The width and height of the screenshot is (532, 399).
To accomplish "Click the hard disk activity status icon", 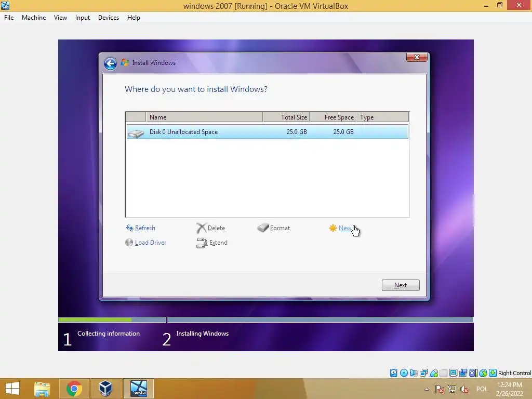I will [x=394, y=373].
